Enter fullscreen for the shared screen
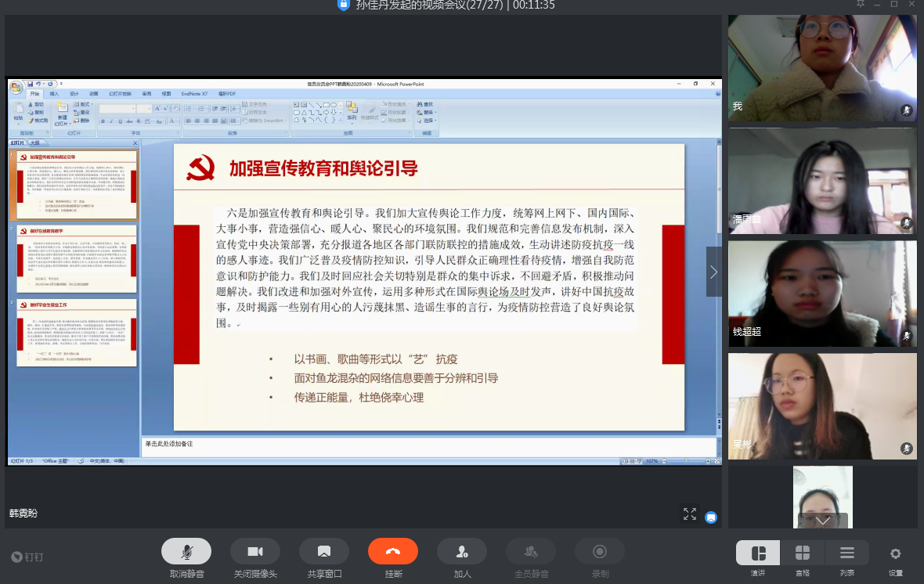Image resolution: width=924 pixels, height=584 pixels. coord(690,514)
